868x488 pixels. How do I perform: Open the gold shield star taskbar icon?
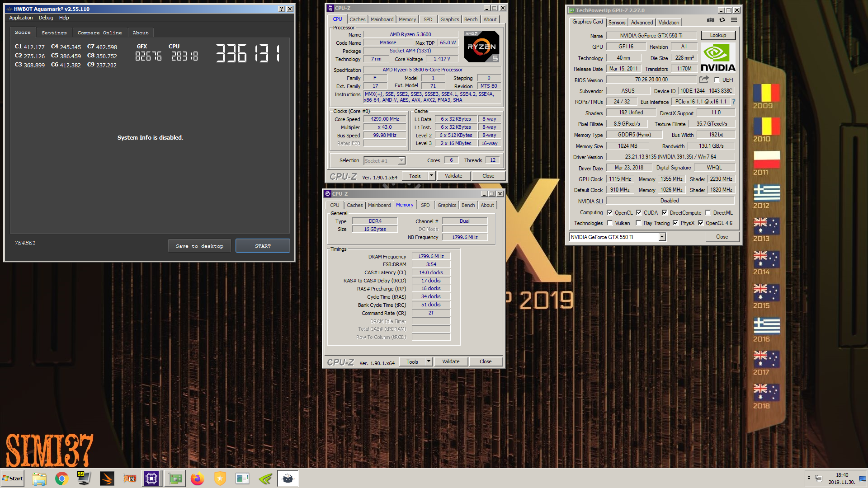tap(220, 479)
